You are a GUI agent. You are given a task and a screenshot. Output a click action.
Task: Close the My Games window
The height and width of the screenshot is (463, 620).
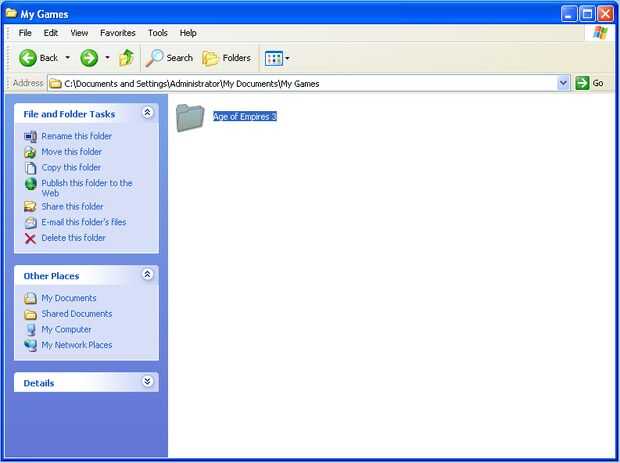605,14
